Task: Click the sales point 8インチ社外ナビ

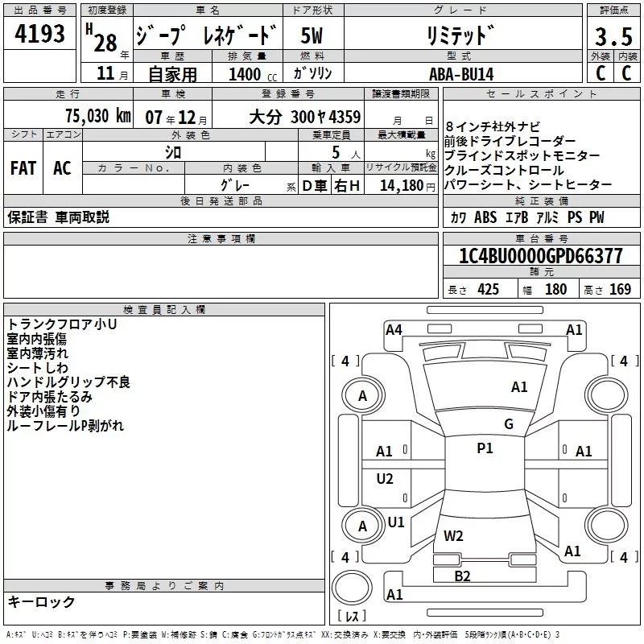Action: coord(493,126)
